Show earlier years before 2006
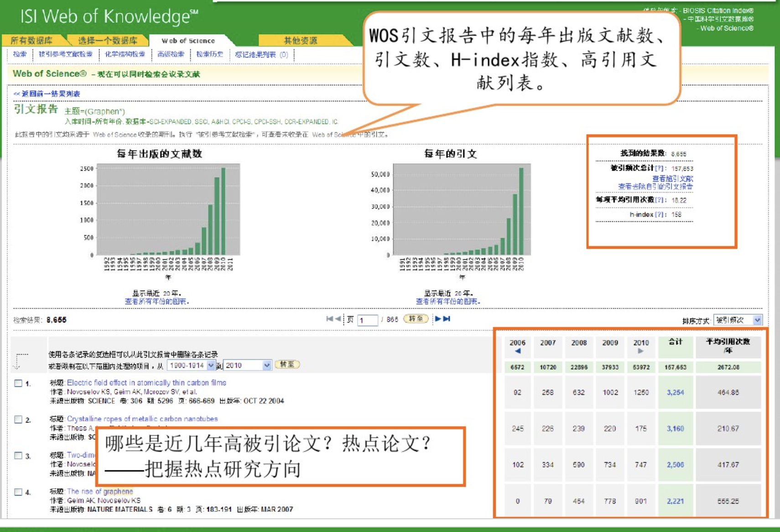 click(517, 351)
